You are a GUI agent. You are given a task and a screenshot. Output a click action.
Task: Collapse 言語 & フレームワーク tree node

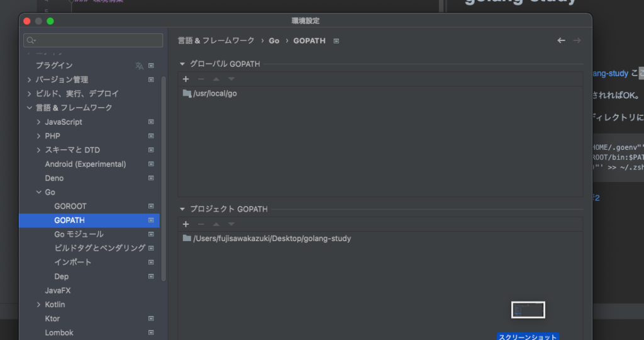29,108
